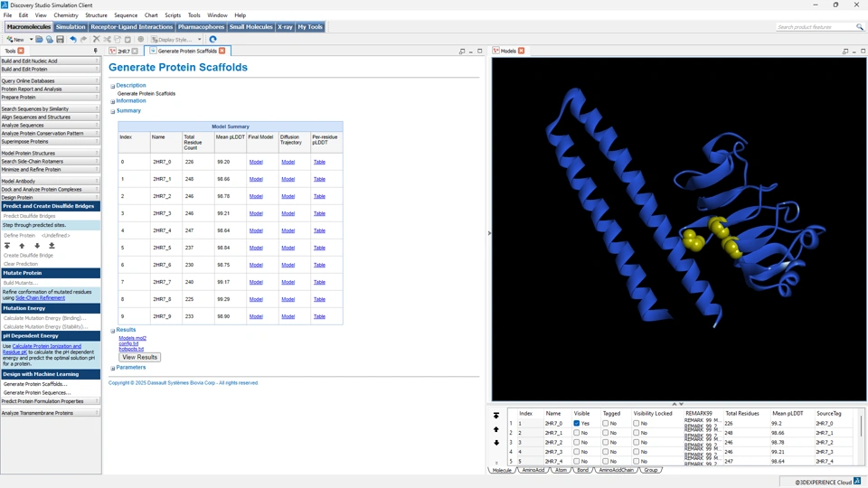
Task: Click move-up arrow beside data table
Action: point(496,429)
